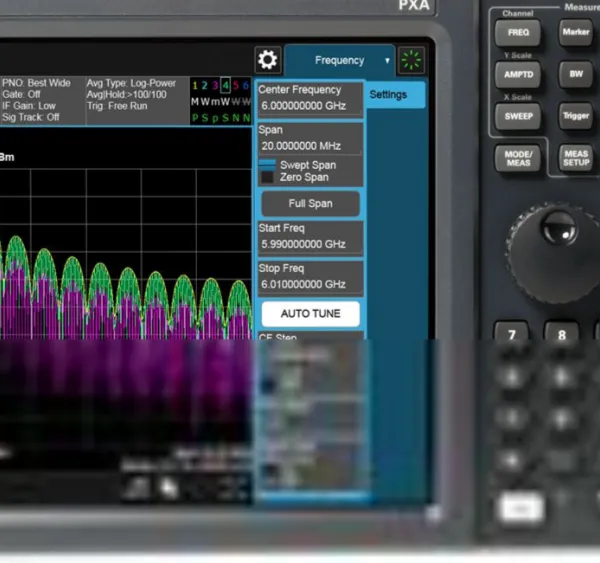Select trace number 5
Screen dimensions: 600x563
pos(236,85)
